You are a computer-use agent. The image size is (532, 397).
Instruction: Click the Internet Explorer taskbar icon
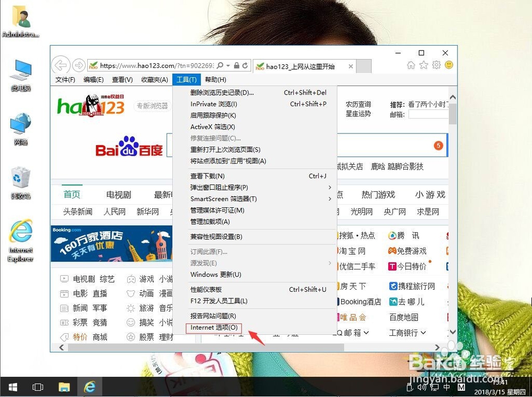[90, 387]
